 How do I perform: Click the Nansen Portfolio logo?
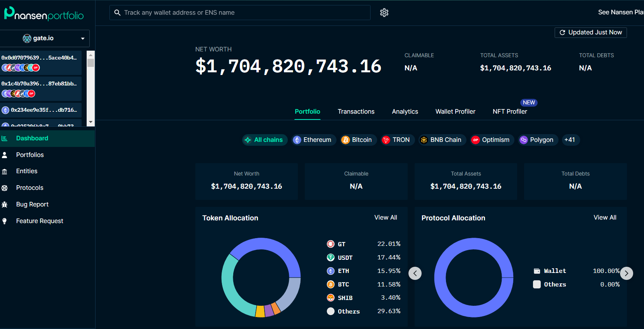[44, 14]
